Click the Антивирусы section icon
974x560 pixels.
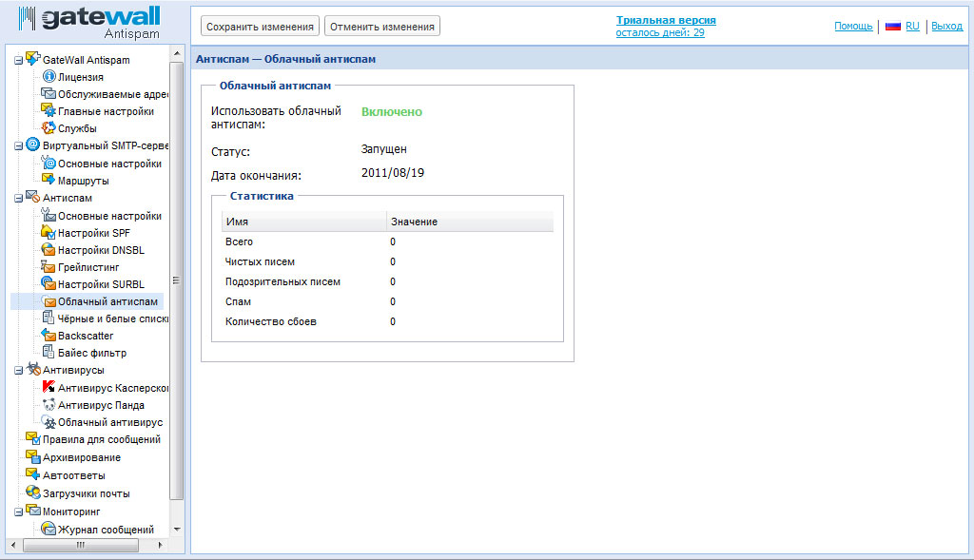(x=33, y=369)
